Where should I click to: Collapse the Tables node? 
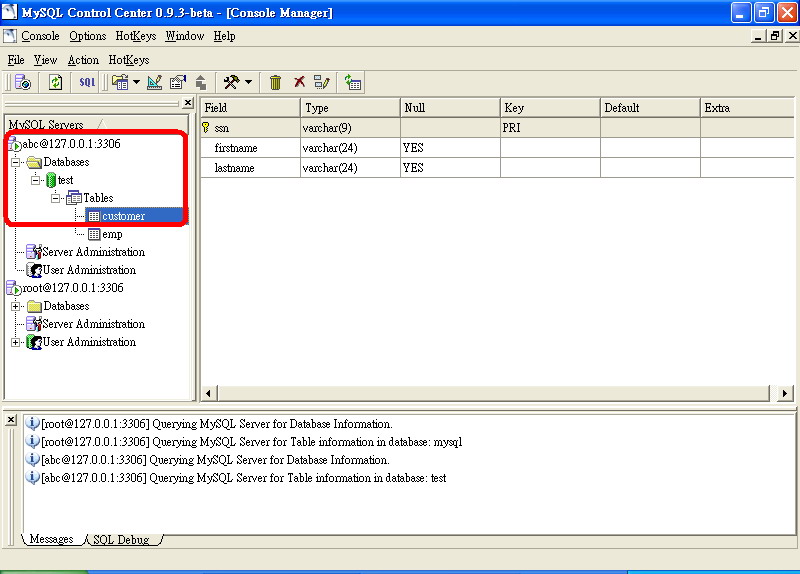56,198
